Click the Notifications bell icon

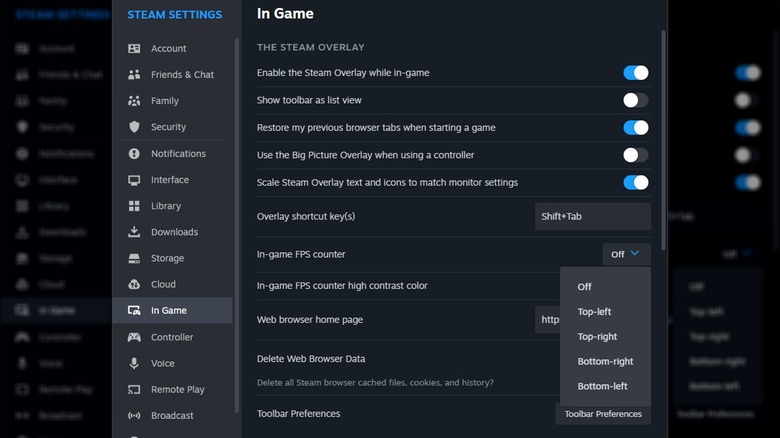tap(134, 154)
